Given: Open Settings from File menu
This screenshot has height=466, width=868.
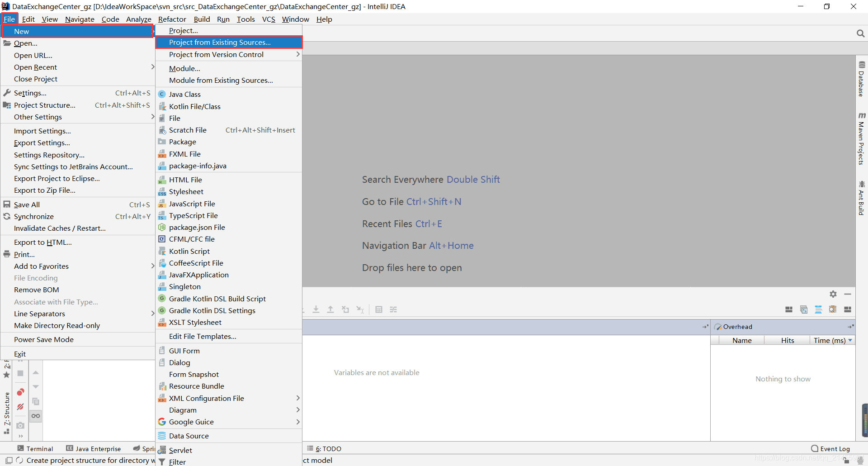Looking at the screenshot, I should click(x=78, y=93).
